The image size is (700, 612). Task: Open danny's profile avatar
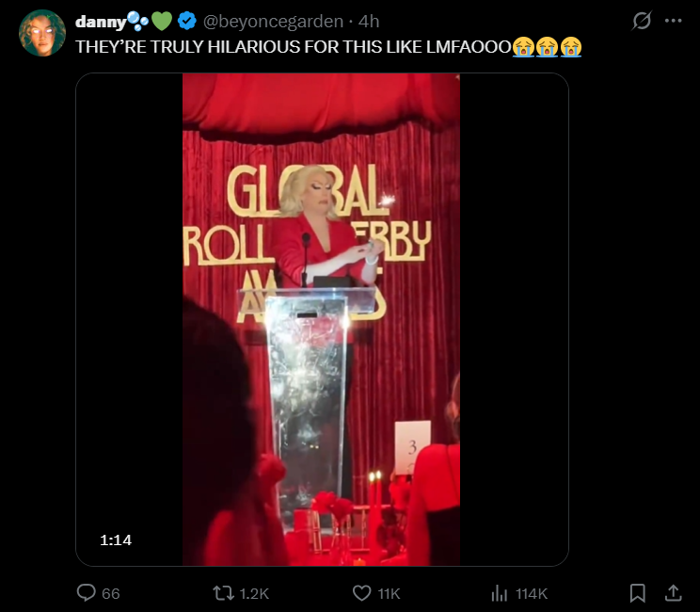pyautogui.click(x=42, y=33)
